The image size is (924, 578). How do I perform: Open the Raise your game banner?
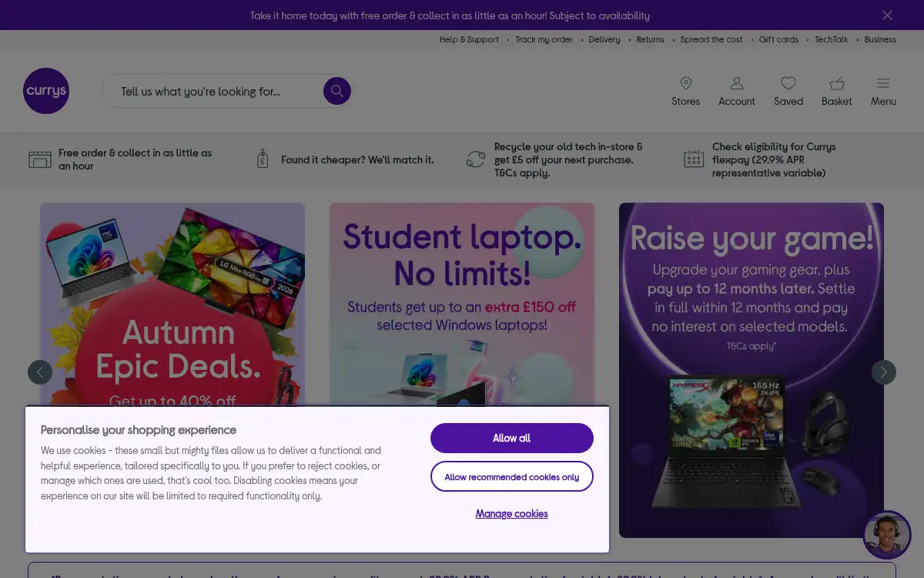(752, 370)
